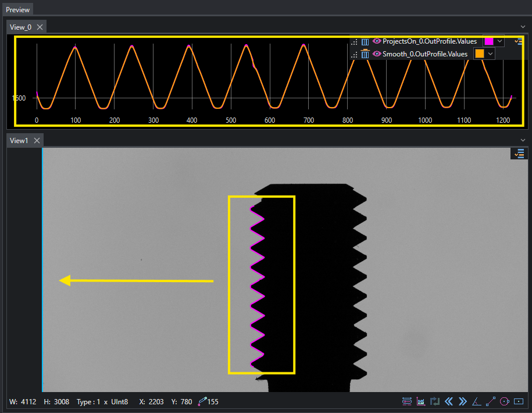
Task: Click the ruler measure width icon
Action: pos(407,402)
